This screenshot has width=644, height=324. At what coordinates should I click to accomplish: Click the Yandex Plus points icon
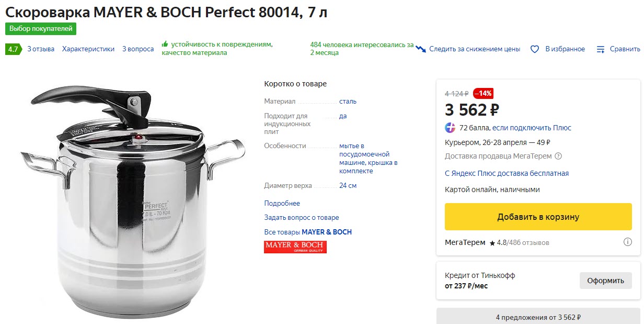click(450, 128)
